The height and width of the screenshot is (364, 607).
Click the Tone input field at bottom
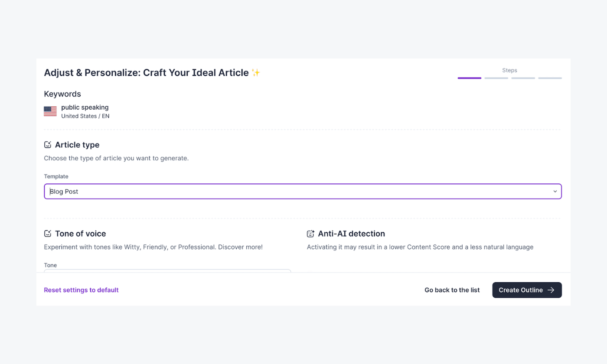[x=167, y=271]
